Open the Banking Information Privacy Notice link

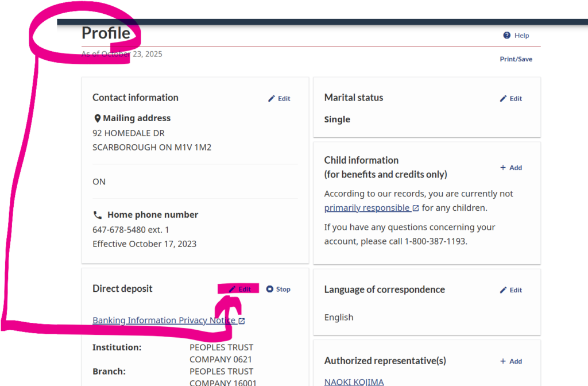pyautogui.click(x=164, y=321)
